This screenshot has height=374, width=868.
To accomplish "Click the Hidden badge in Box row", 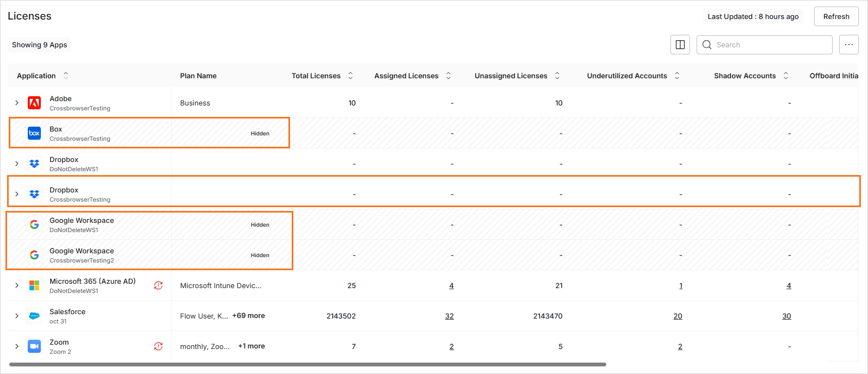I will pyautogui.click(x=260, y=133).
